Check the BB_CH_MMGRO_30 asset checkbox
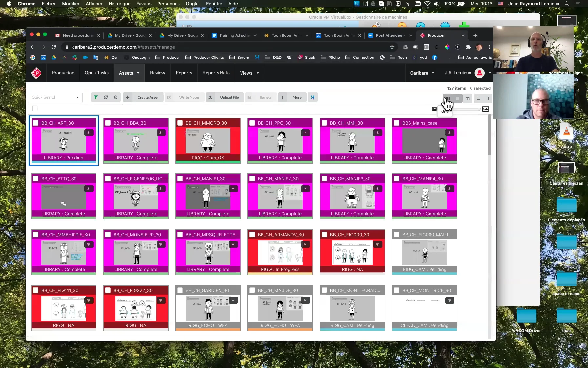 point(180,123)
